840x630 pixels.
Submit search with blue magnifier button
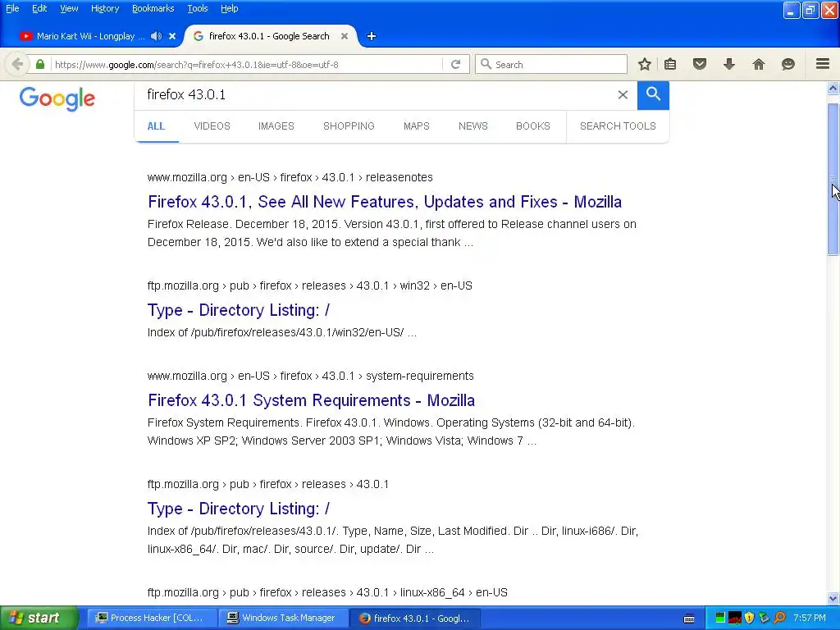point(653,95)
